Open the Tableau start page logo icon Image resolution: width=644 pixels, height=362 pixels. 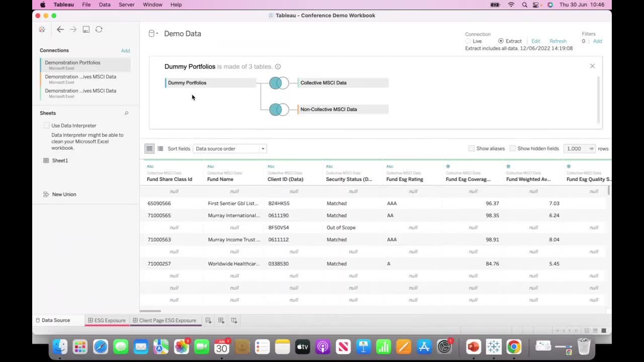pos(42,30)
